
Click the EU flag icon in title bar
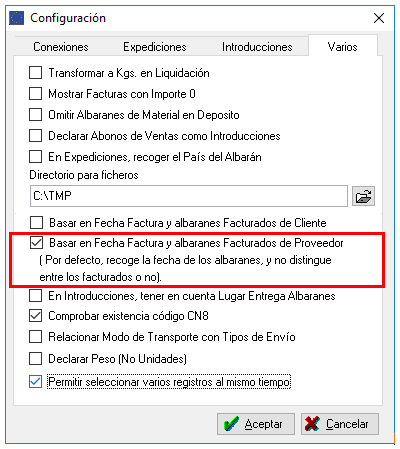click(x=16, y=18)
